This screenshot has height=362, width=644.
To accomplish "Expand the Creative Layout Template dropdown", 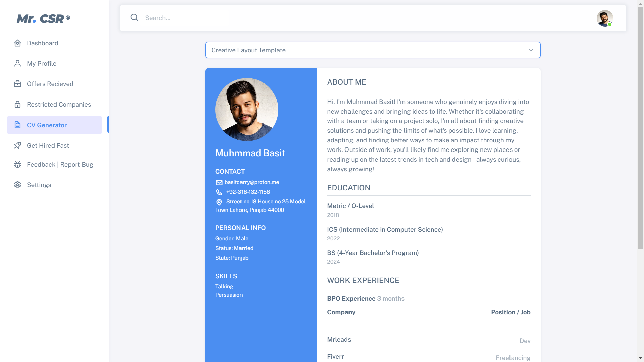I will click(530, 50).
